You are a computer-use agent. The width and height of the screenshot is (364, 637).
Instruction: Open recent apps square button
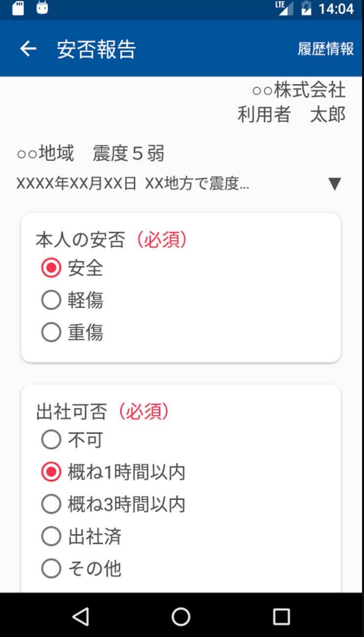[x=281, y=616]
